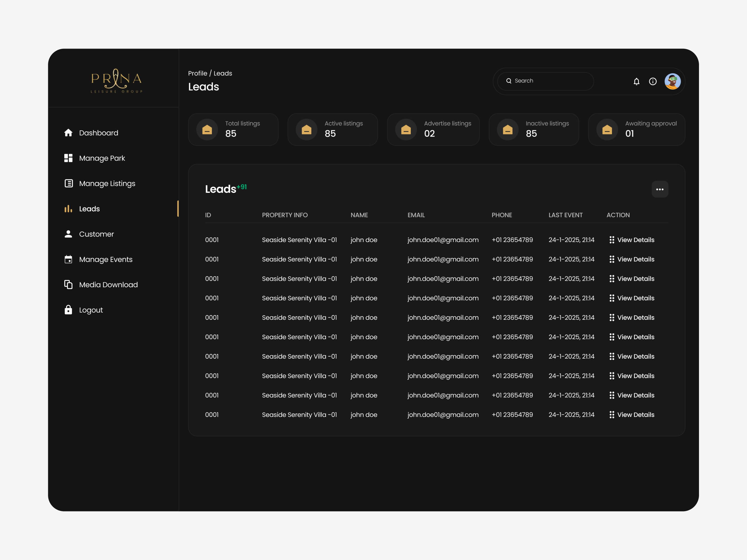
Task: Click the grip icon in fifth row's action
Action: [612, 318]
